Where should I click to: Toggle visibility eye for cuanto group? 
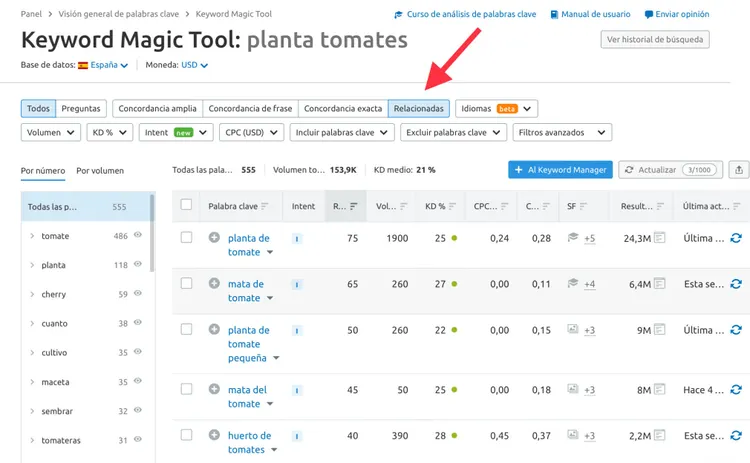tap(138, 322)
